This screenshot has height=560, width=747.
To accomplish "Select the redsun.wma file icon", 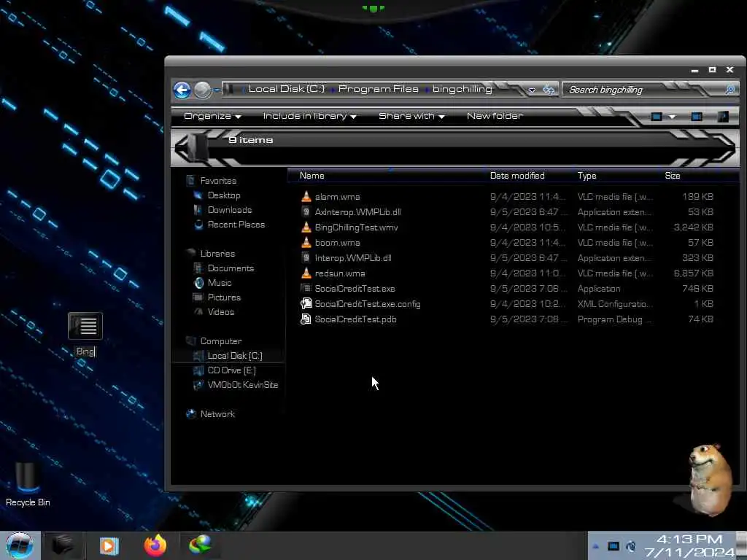I will tap(306, 273).
